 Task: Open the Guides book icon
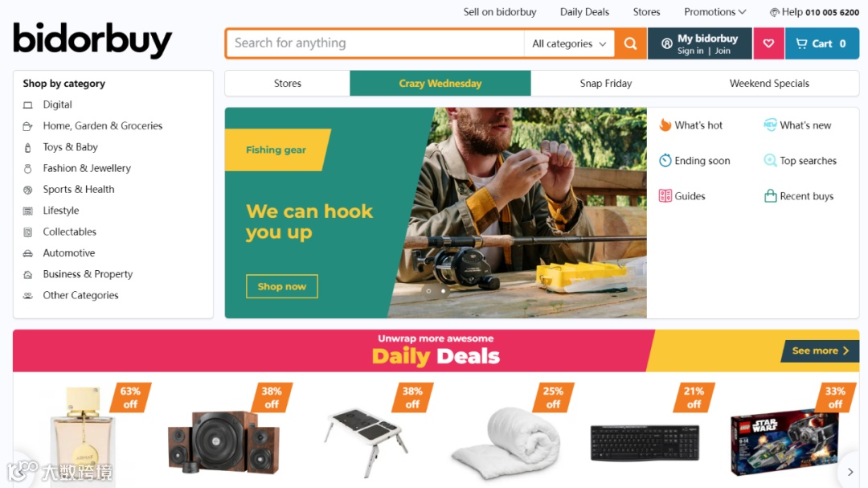tap(665, 195)
